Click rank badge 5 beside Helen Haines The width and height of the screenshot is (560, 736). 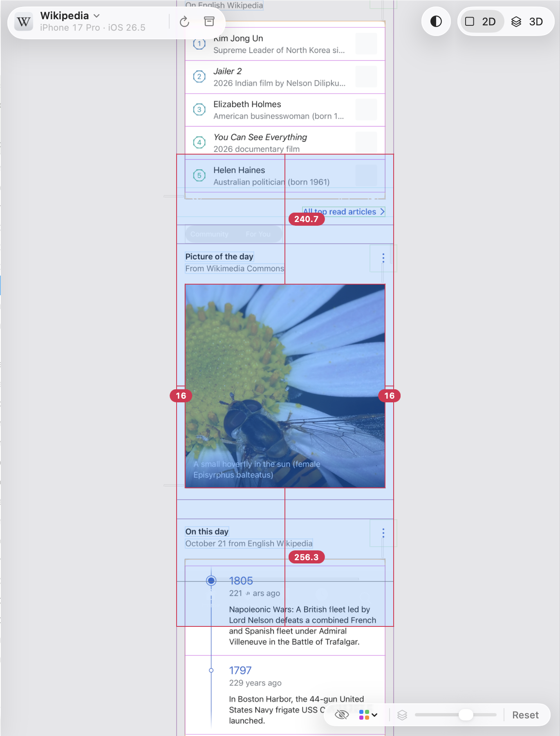[x=199, y=175]
